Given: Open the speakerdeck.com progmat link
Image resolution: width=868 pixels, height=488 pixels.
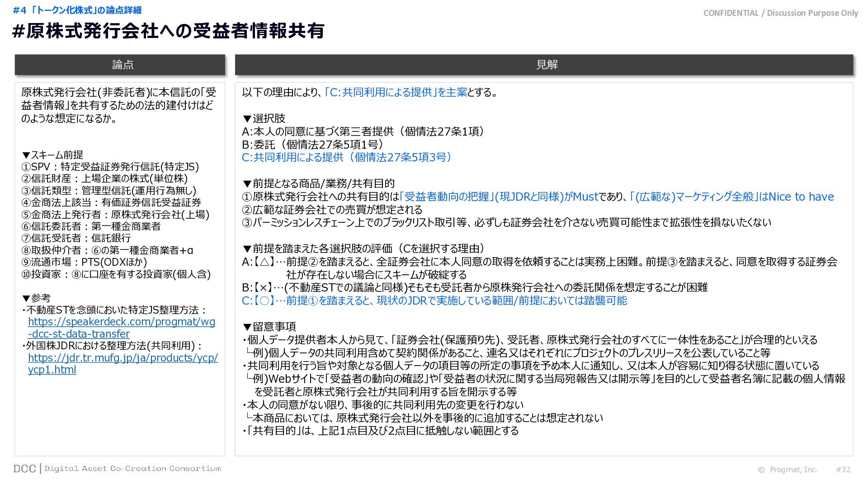Looking at the screenshot, I should [x=121, y=322].
